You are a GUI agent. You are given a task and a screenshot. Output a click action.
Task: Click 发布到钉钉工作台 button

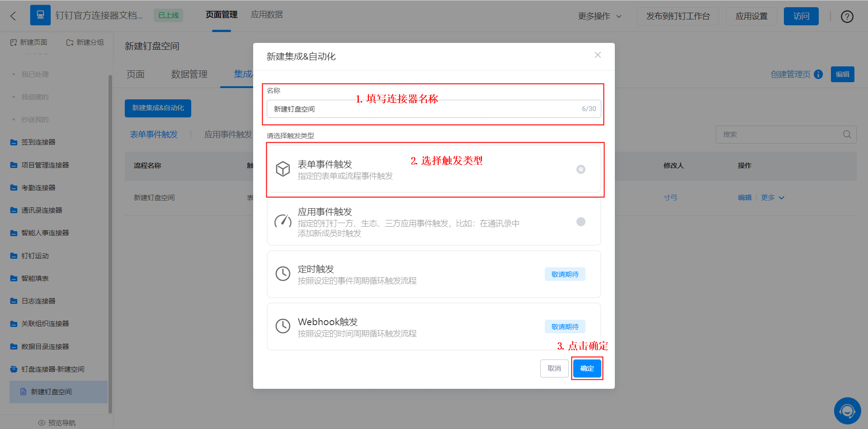pos(678,16)
